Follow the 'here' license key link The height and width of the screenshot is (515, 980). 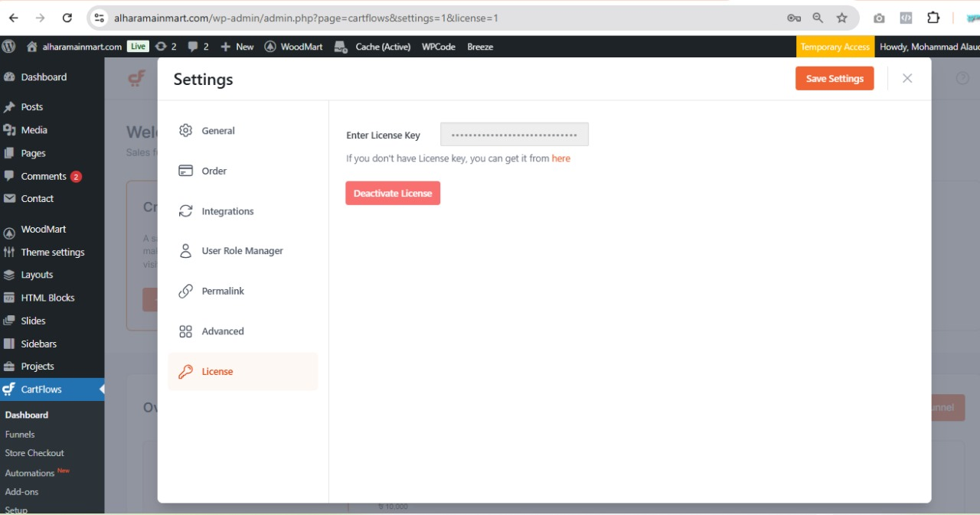(x=560, y=158)
